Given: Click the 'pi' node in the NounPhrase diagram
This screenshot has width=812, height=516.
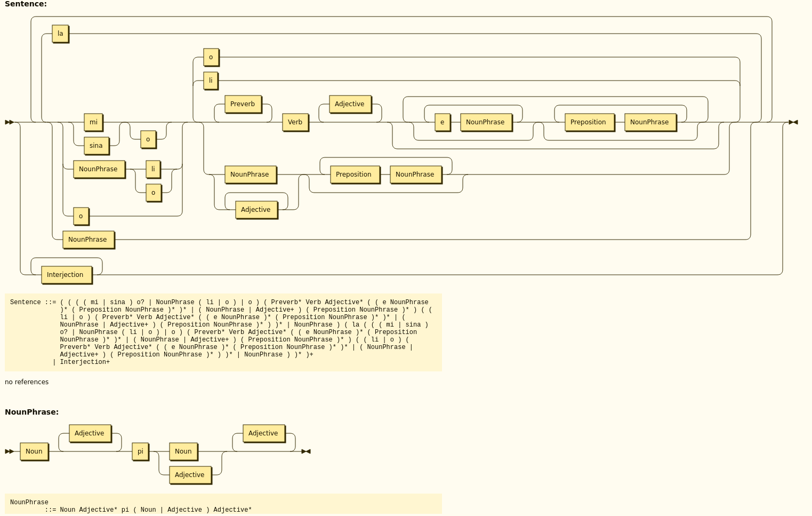Looking at the screenshot, I should pos(140,451).
